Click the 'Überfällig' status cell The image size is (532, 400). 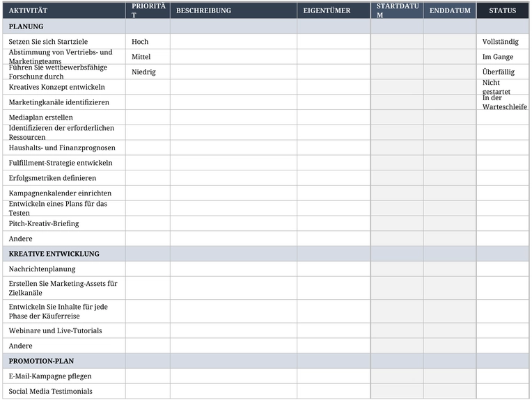[x=503, y=72]
